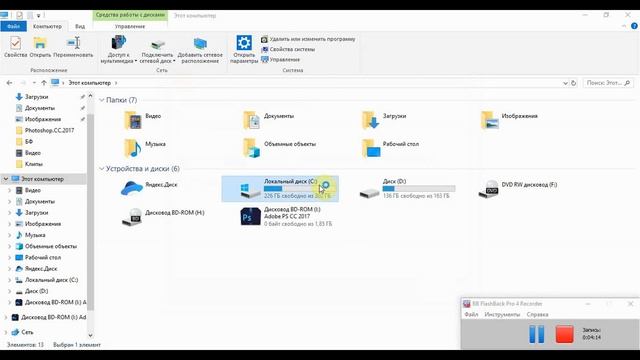Go up one folder level arrow
640x360 pixels.
[44, 83]
